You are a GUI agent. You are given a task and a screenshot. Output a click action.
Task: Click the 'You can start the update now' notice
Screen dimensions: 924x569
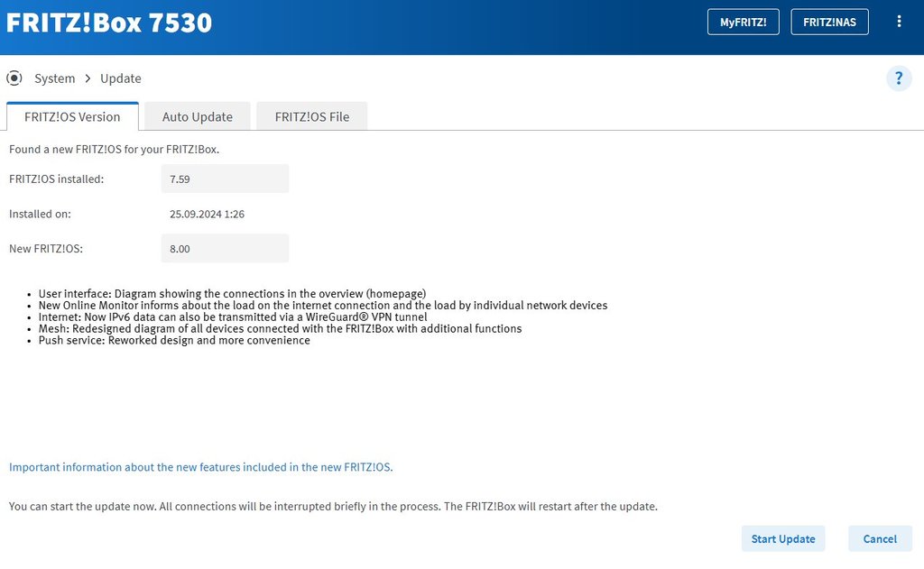click(333, 507)
